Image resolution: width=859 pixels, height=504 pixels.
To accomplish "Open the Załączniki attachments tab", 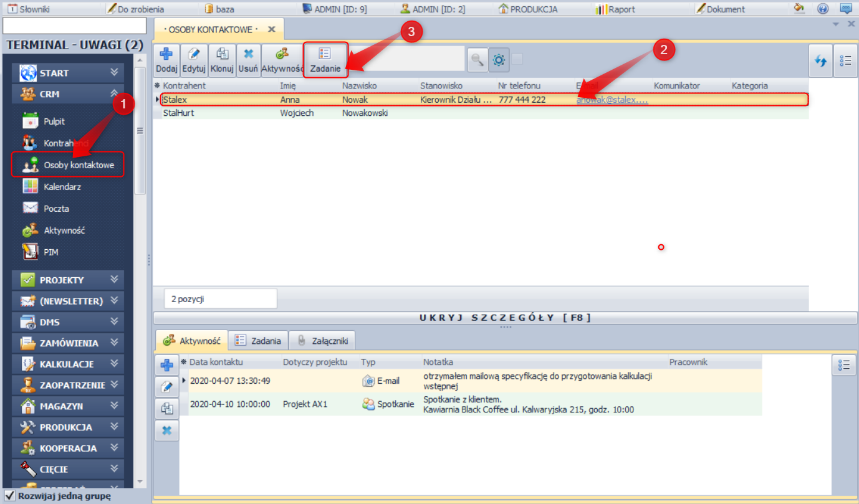I will pyautogui.click(x=322, y=341).
